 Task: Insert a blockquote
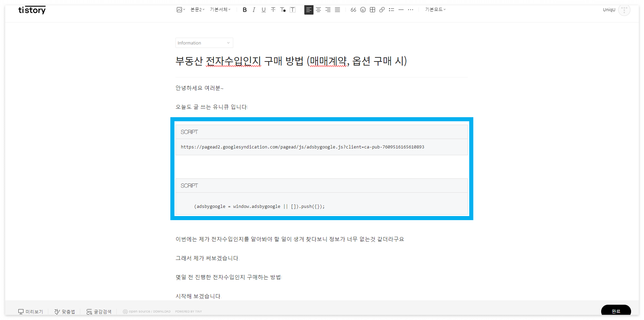(x=353, y=10)
